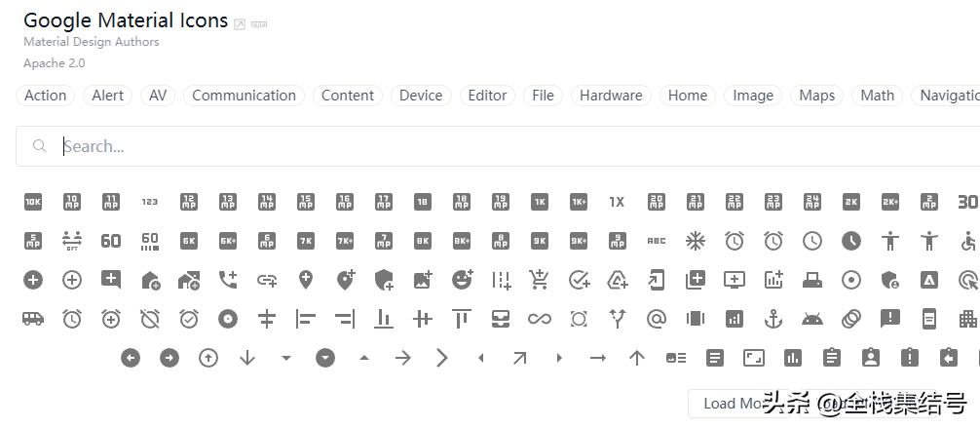Filter by the File category
The image size is (980, 428).
544,96
